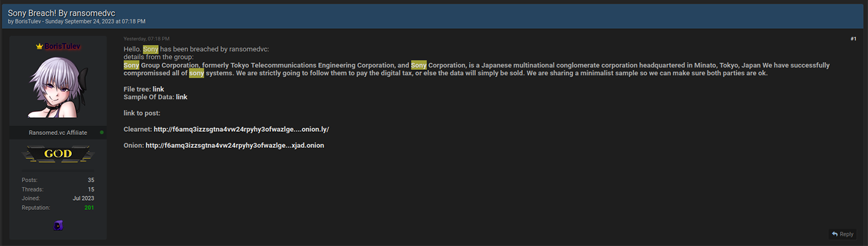This screenshot has width=868, height=246.
Task: Click the Reply button
Action: pos(843,234)
